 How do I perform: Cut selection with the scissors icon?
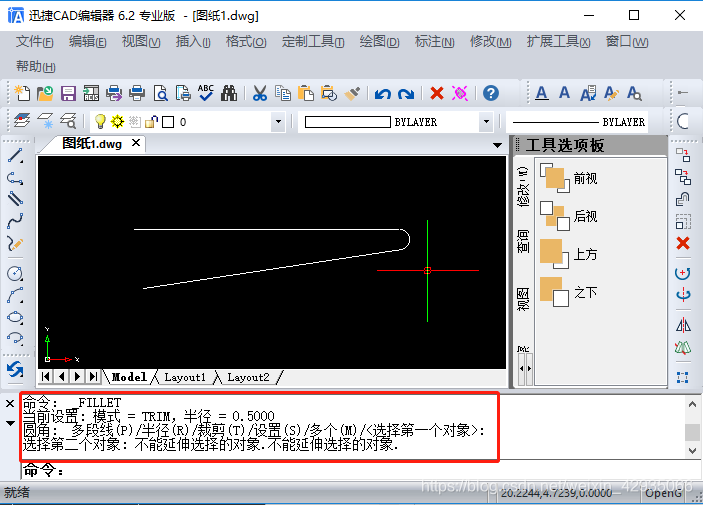[x=260, y=93]
